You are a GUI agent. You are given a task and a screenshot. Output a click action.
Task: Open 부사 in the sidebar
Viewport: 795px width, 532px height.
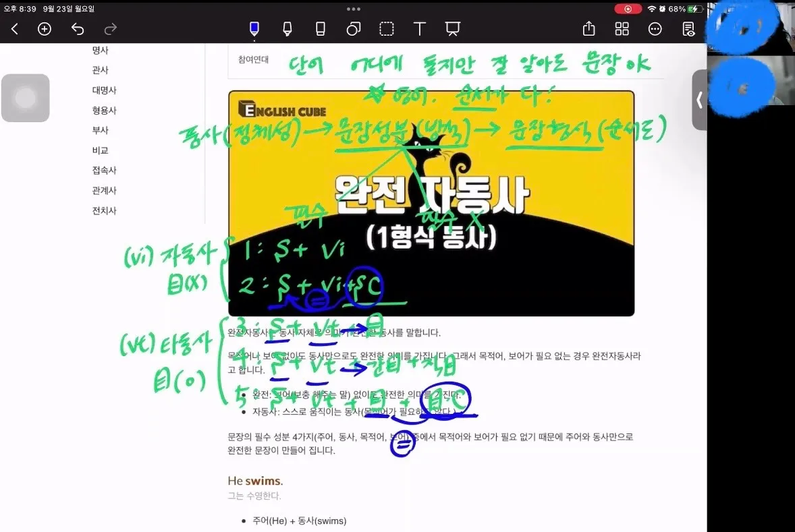pos(101,130)
